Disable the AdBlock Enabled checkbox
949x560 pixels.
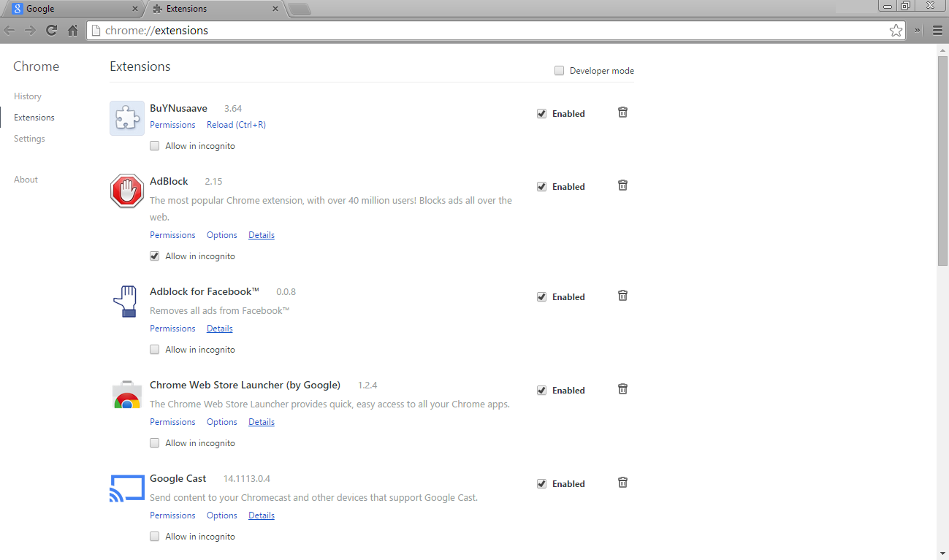coord(541,187)
